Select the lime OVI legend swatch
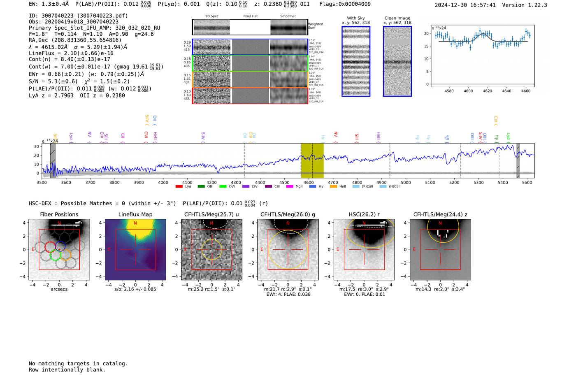 pyautogui.click(x=223, y=186)
